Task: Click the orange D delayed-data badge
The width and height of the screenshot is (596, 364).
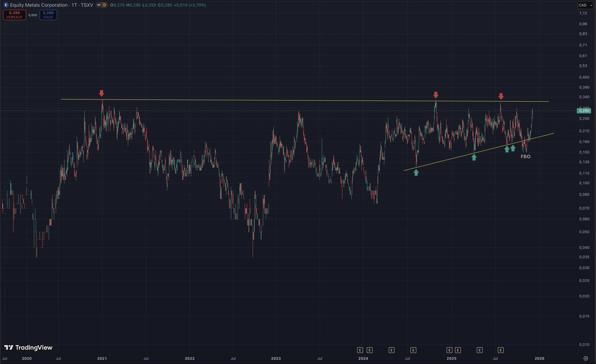Action: pyautogui.click(x=104, y=4)
